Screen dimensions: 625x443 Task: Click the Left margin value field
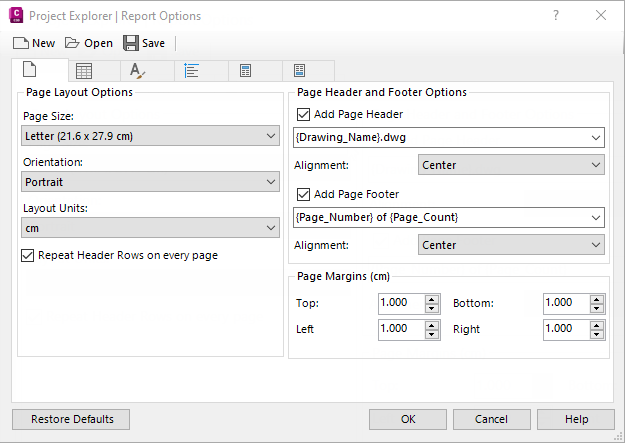(400, 328)
